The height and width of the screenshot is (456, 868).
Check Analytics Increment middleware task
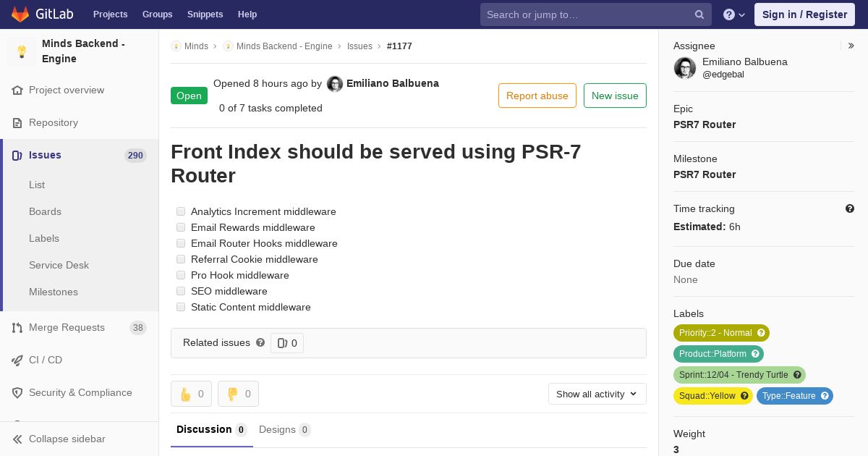click(181, 211)
